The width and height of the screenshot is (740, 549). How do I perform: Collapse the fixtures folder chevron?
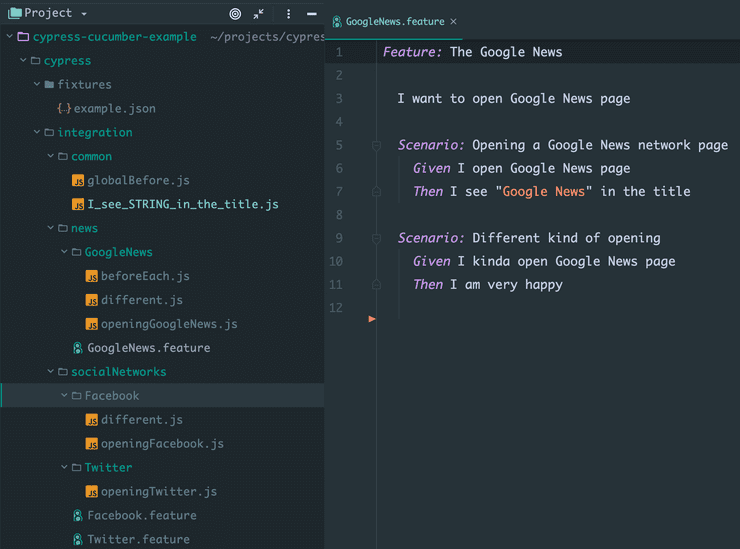pyautogui.click(x=37, y=84)
